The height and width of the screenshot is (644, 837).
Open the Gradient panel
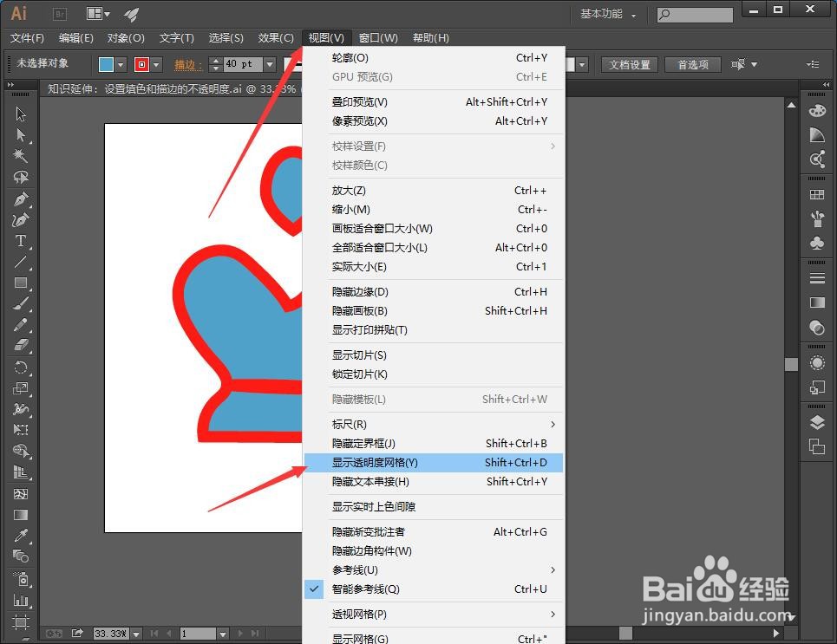coord(817,301)
